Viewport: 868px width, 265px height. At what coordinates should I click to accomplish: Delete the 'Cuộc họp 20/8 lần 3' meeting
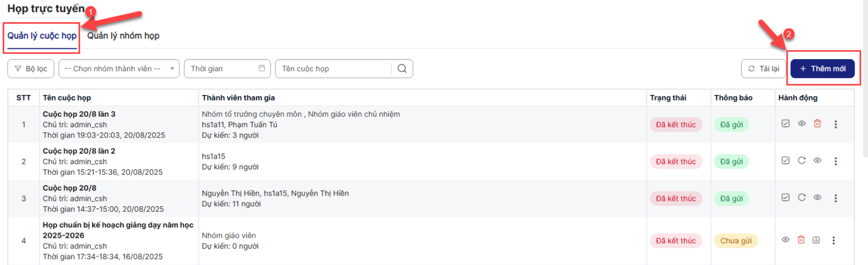(x=817, y=124)
